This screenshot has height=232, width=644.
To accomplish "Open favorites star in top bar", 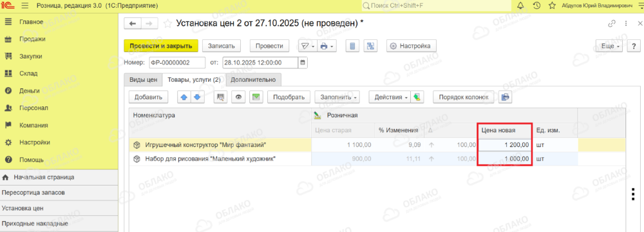I will 553,6.
